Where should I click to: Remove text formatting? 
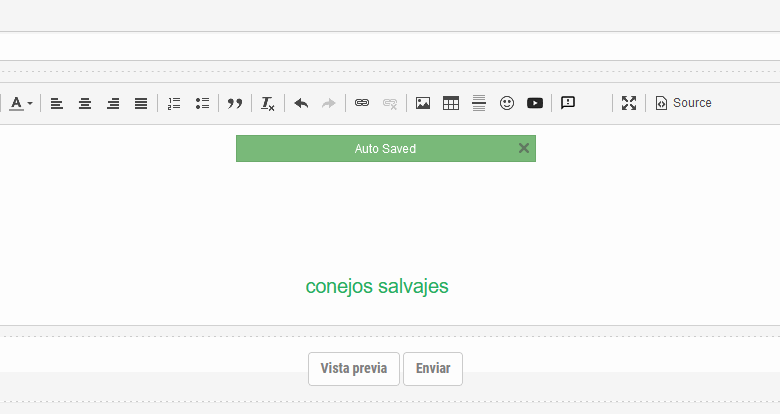click(268, 103)
